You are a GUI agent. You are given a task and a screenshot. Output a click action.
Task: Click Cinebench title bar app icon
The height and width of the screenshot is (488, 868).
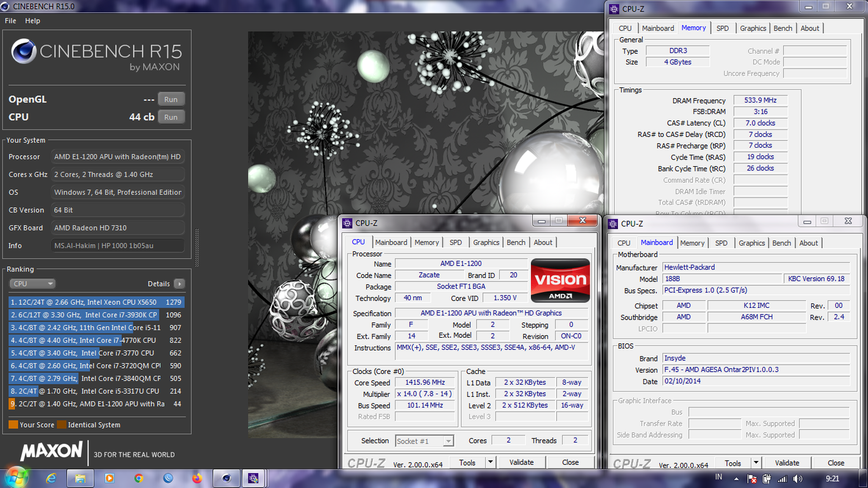[5, 6]
